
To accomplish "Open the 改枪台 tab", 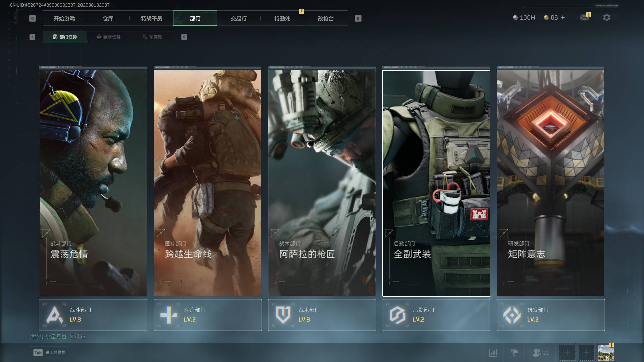I will [x=326, y=18].
